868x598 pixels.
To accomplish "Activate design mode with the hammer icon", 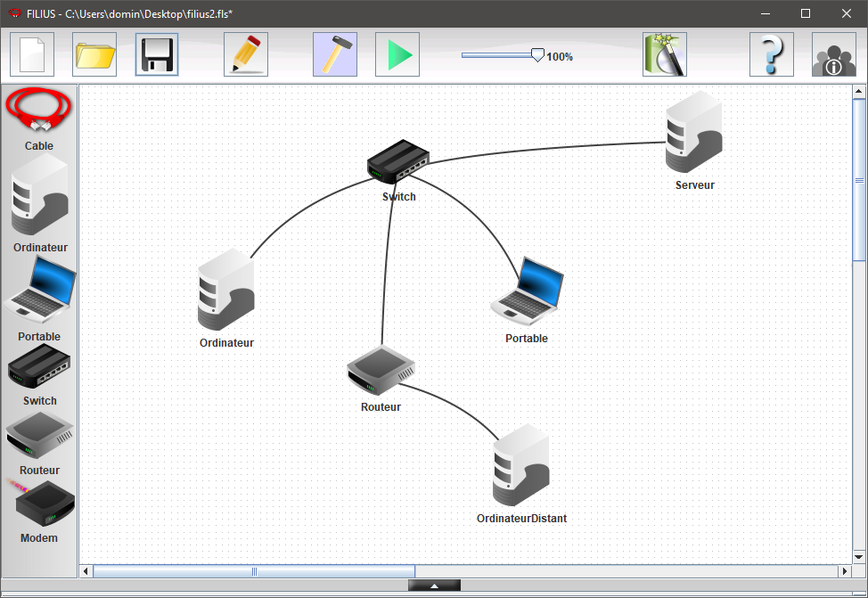I will coord(335,54).
